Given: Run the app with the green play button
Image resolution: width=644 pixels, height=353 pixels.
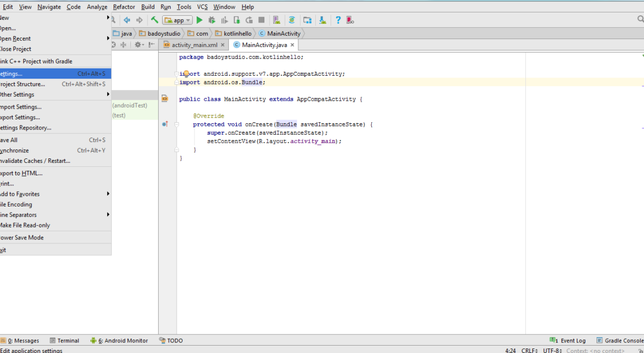Looking at the screenshot, I should pos(199,20).
